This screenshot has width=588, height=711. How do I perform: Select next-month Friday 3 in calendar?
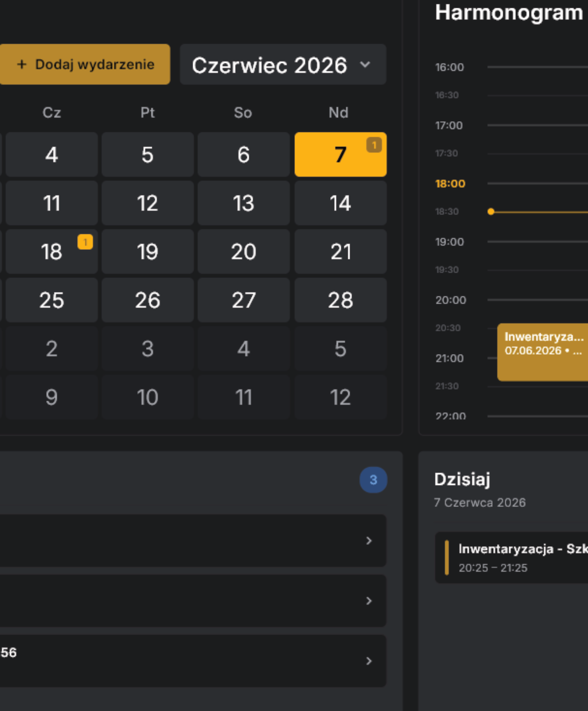pos(147,349)
